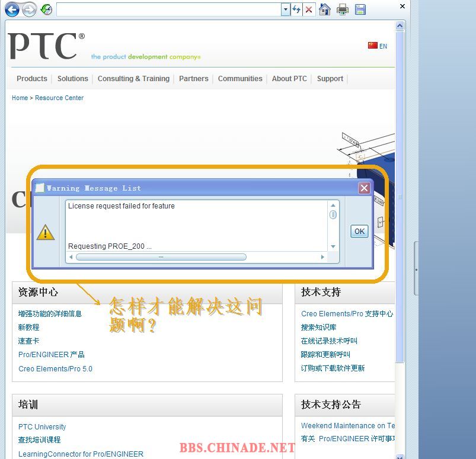Image resolution: width=476 pixels, height=459 pixels.
Task: Close the Warning Message List dialog
Action: pyautogui.click(x=364, y=188)
